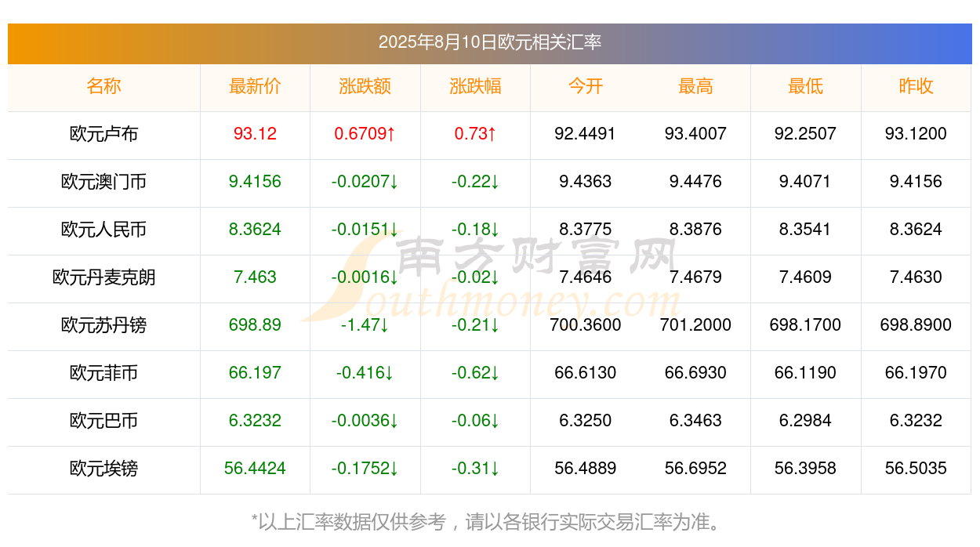The height and width of the screenshot is (547, 980).
Task: Click the opening value 700.3600
Action: coord(586,325)
